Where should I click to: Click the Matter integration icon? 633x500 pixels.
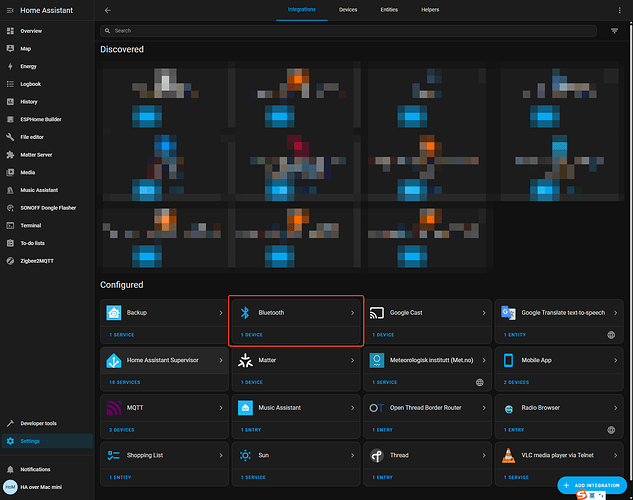[245, 360]
